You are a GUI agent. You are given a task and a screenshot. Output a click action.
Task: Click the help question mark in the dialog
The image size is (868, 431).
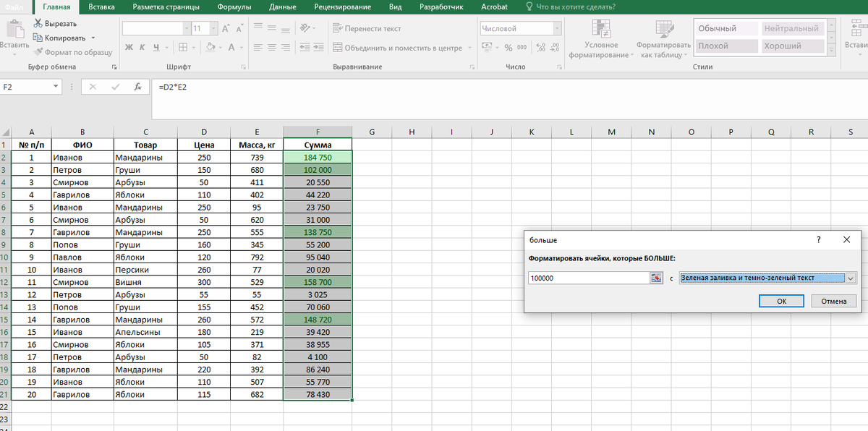click(x=818, y=239)
